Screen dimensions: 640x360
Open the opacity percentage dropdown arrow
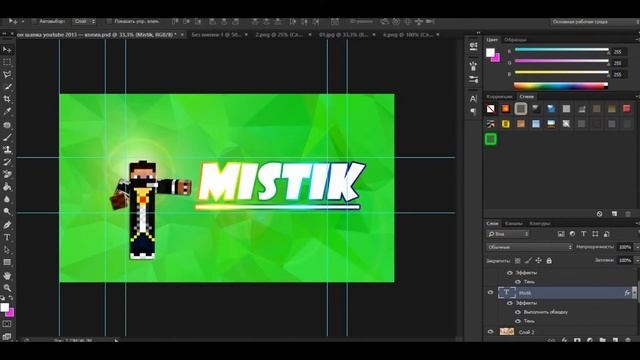pos(637,247)
